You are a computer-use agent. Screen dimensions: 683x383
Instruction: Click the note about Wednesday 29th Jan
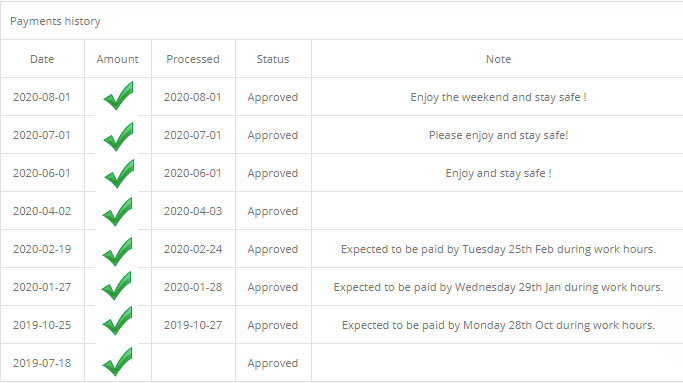click(498, 287)
